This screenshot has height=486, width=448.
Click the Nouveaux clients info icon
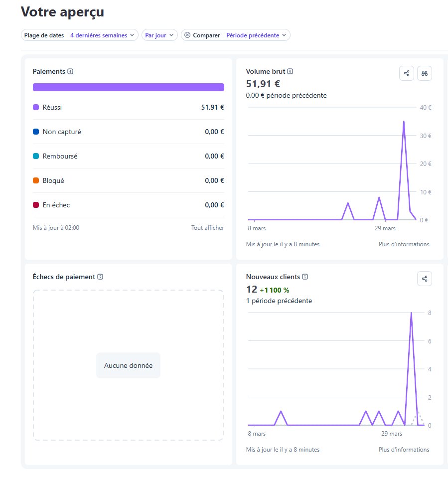click(x=305, y=277)
